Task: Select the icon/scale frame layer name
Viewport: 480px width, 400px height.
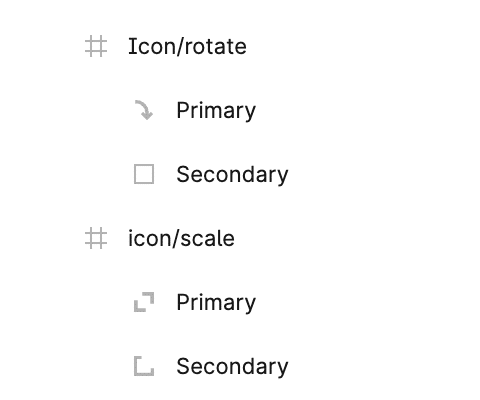Action: 181,238
